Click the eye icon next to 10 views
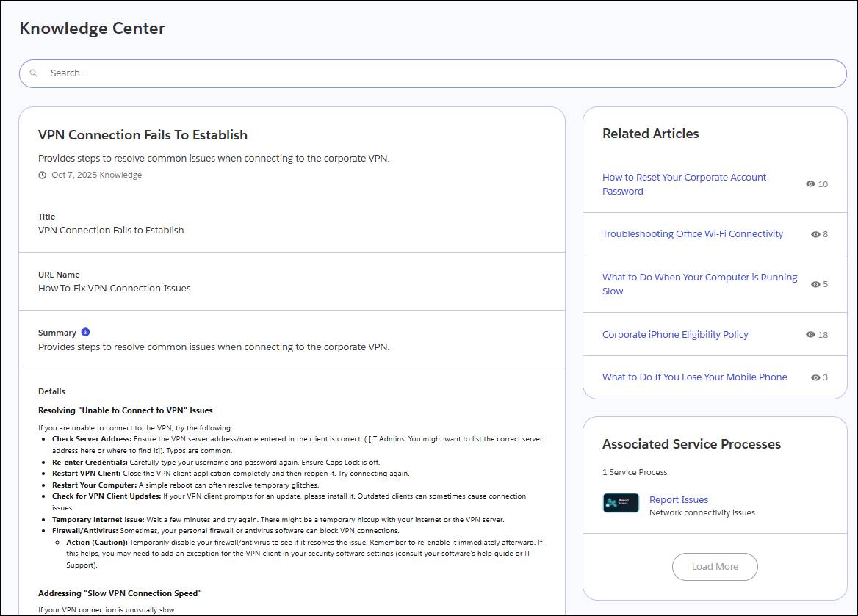 (x=810, y=184)
